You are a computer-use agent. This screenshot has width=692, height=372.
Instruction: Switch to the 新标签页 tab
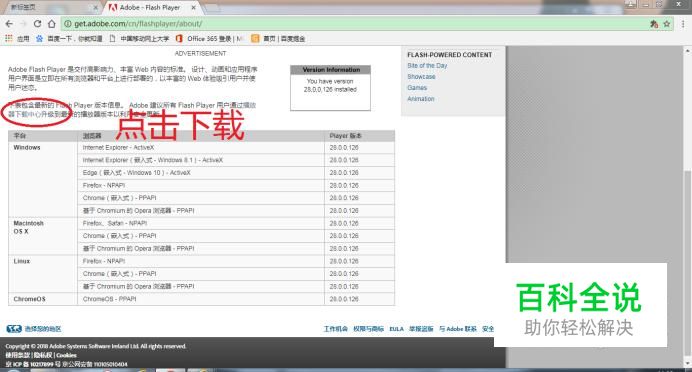[51, 8]
